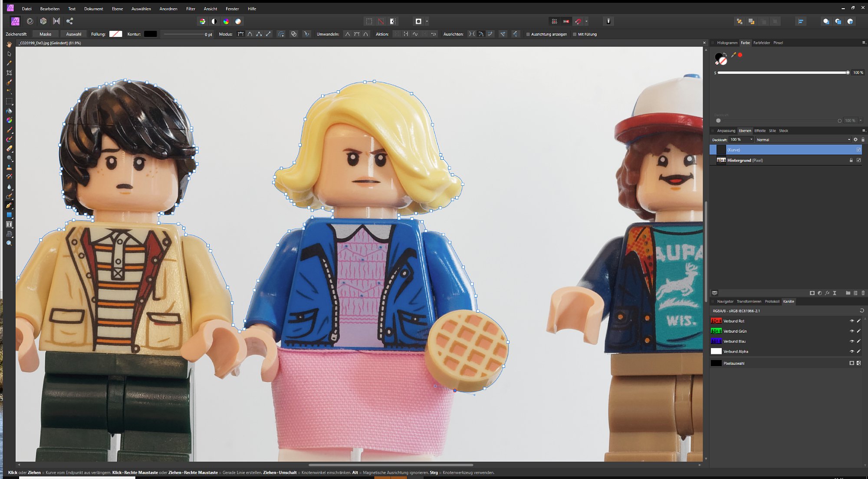Select the Zoom magnifier tool
868x479 pixels.
click(x=9, y=243)
